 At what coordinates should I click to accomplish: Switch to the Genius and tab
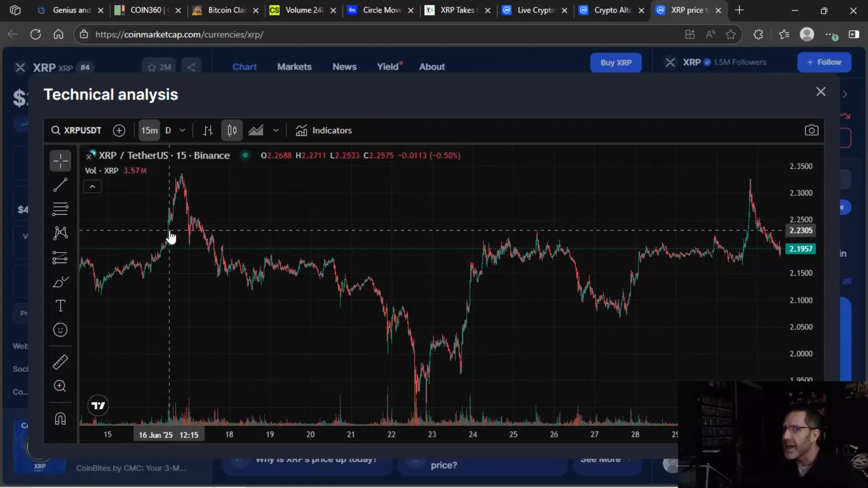pos(70,10)
